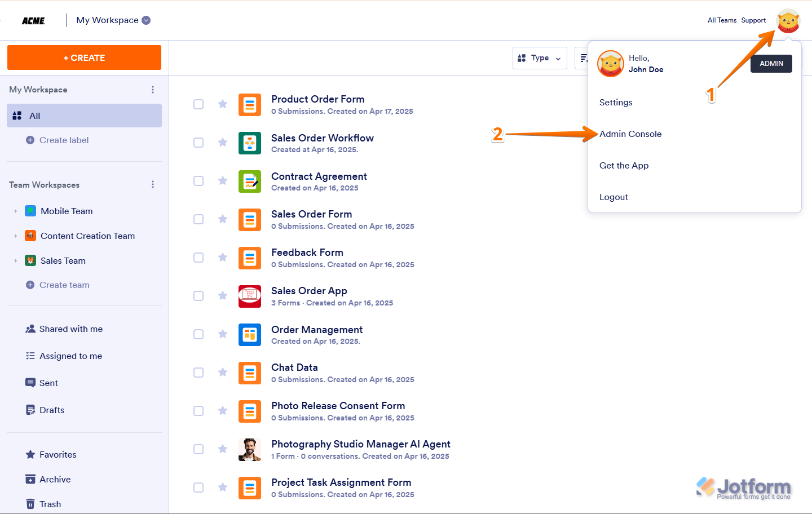Star the Product Order Form
812x514 pixels.
click(223, 104)
